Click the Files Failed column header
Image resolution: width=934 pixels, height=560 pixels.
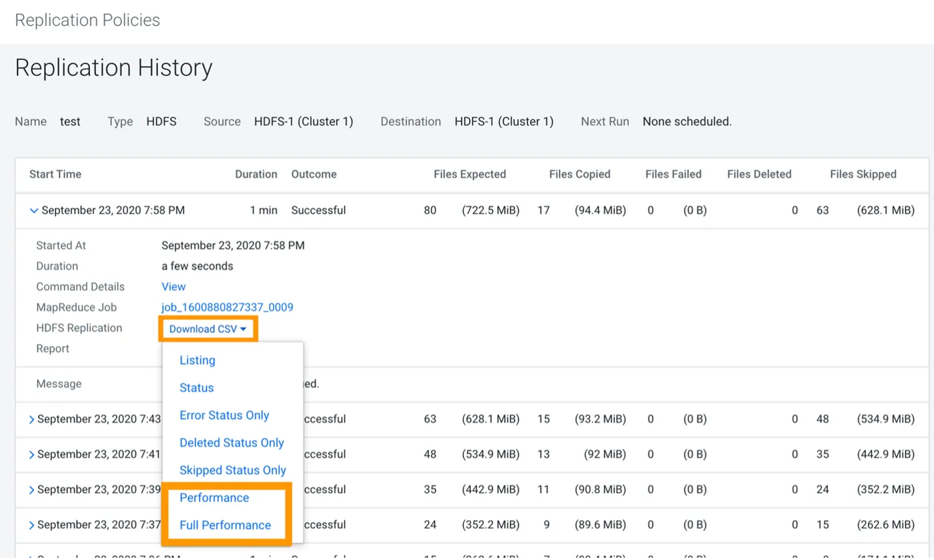pos(674,174)
